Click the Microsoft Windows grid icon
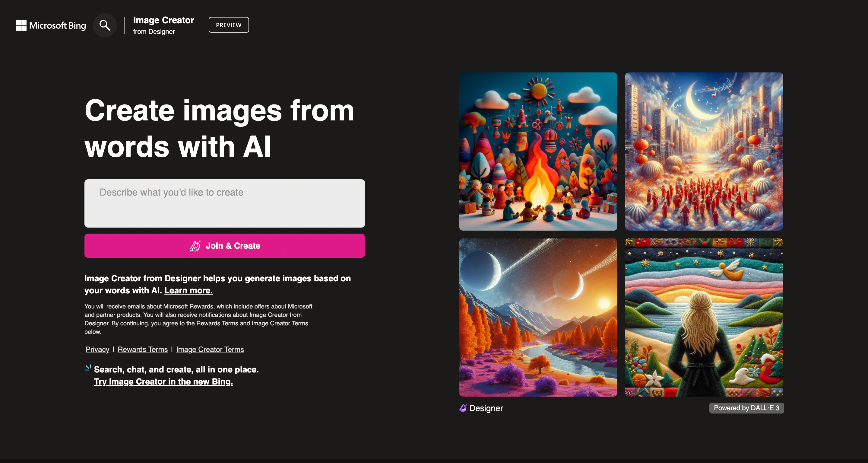Screen dimensions: 868x463 (20, 25)
